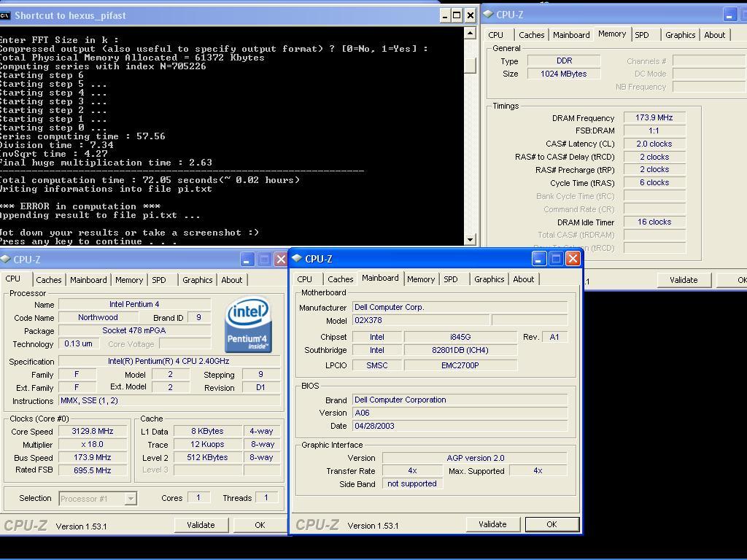Click console scrollbar up arrow

click(x=471, y=34)
